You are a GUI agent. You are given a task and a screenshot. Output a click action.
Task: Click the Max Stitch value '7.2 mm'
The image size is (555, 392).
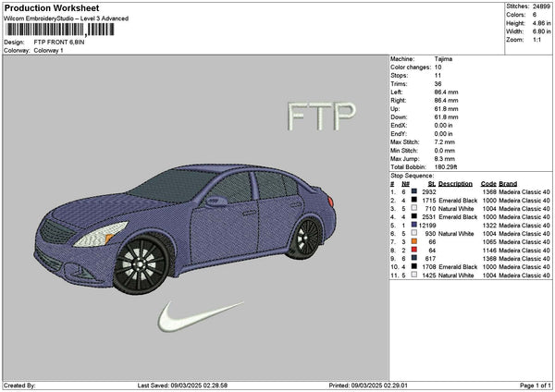[x=444, y=142]
